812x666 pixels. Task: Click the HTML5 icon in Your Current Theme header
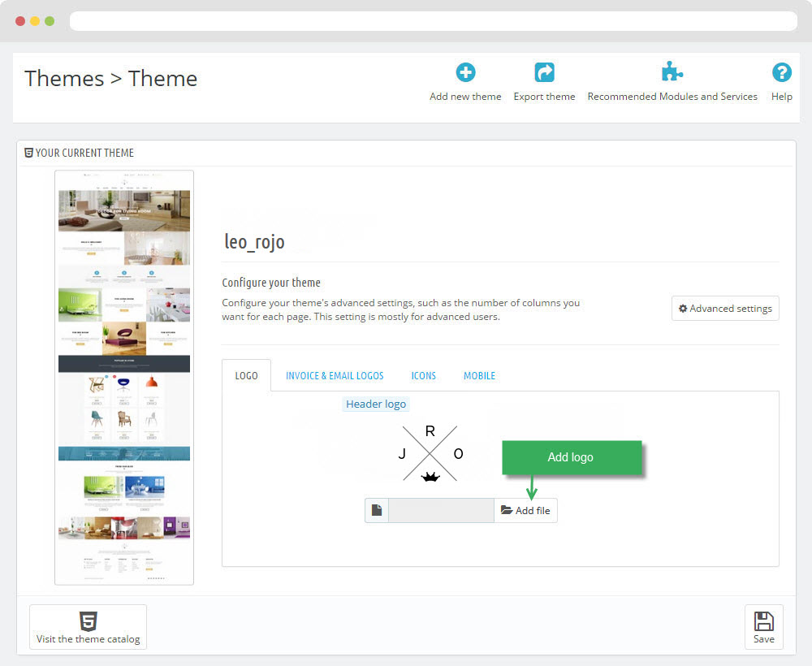(29, 153)
